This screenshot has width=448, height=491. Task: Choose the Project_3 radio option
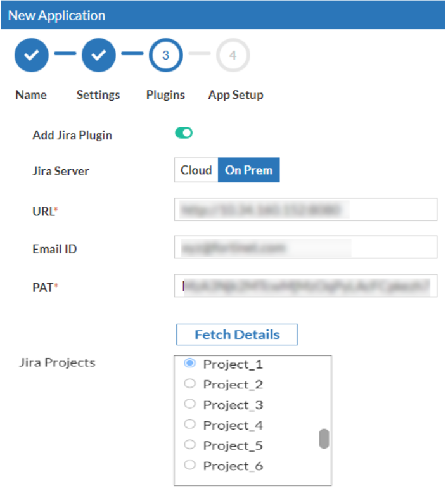tap(190, 404)
